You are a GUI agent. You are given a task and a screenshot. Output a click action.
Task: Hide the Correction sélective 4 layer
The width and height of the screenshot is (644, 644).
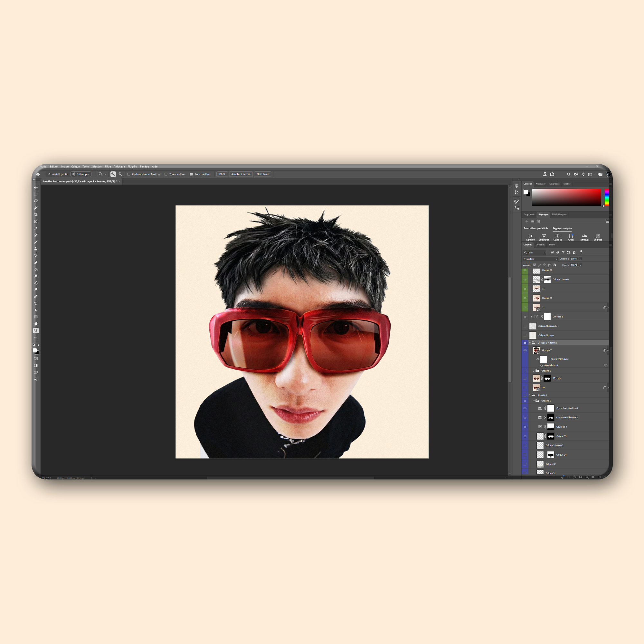click(525, 408)
